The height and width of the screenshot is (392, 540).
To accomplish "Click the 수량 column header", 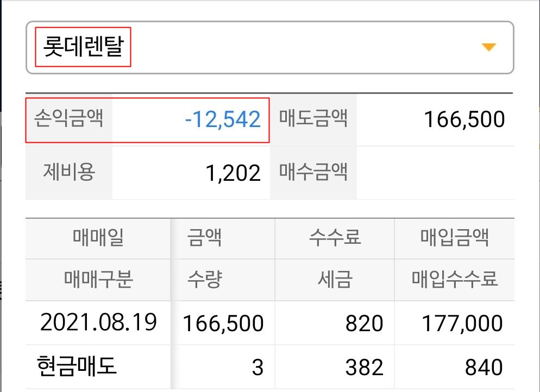I will coord(205,279).
